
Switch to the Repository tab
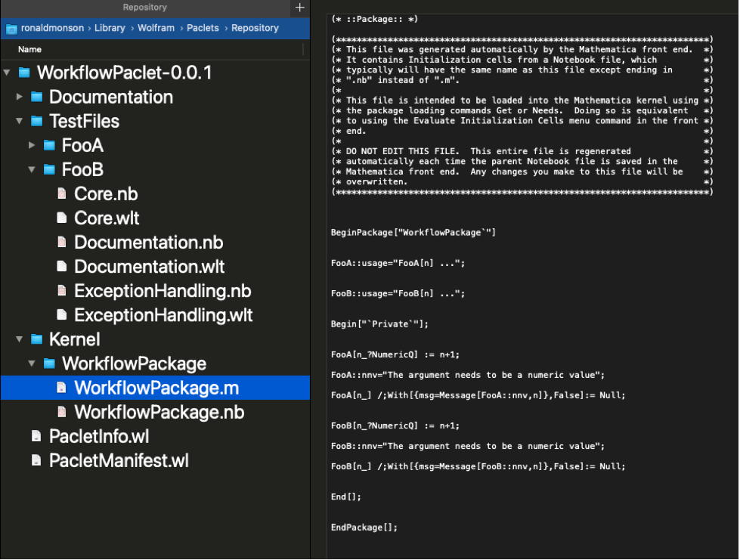coord(144,8)
